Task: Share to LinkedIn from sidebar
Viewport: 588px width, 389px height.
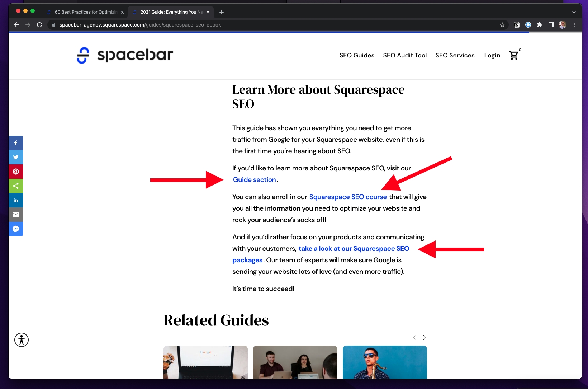Action: pyautogui.click(x=16, y=200)
